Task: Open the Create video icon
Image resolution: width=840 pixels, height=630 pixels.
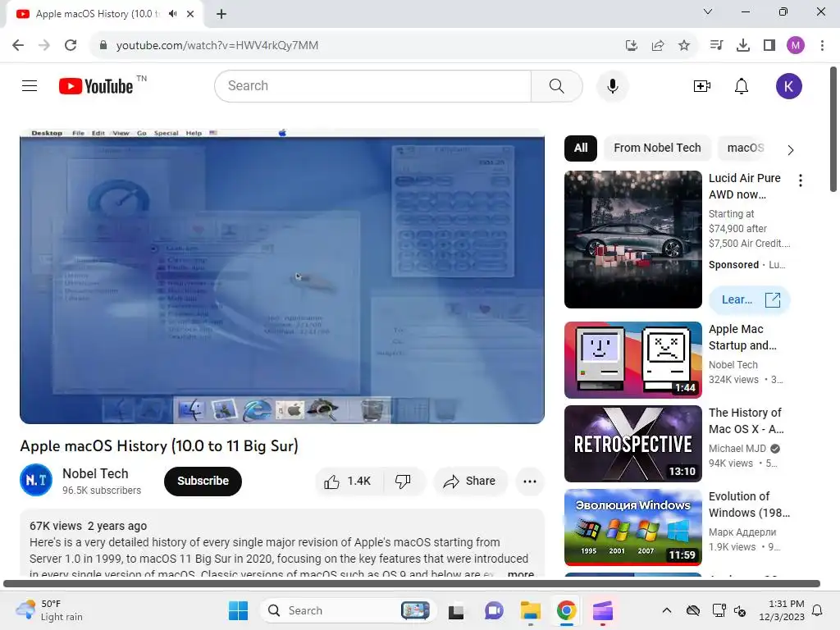Action: pyautogui.click(x=702, y=86)
